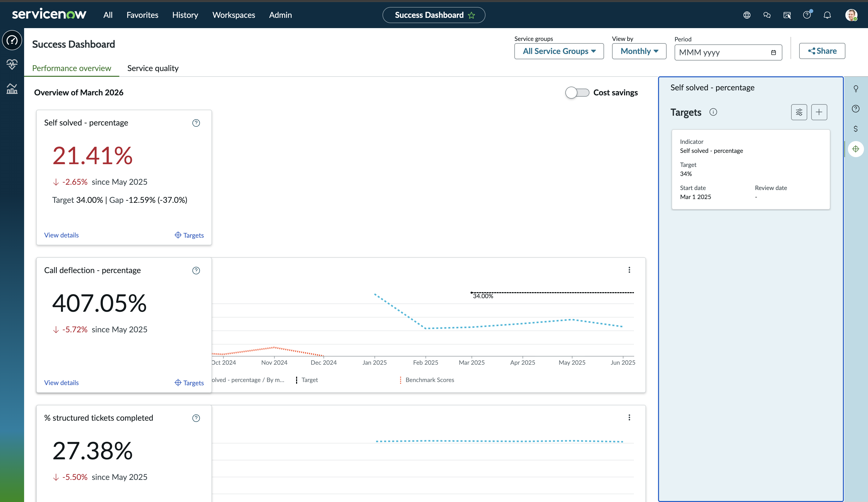Select the benchmark chart icon in the left sidebar

[12, 89]
